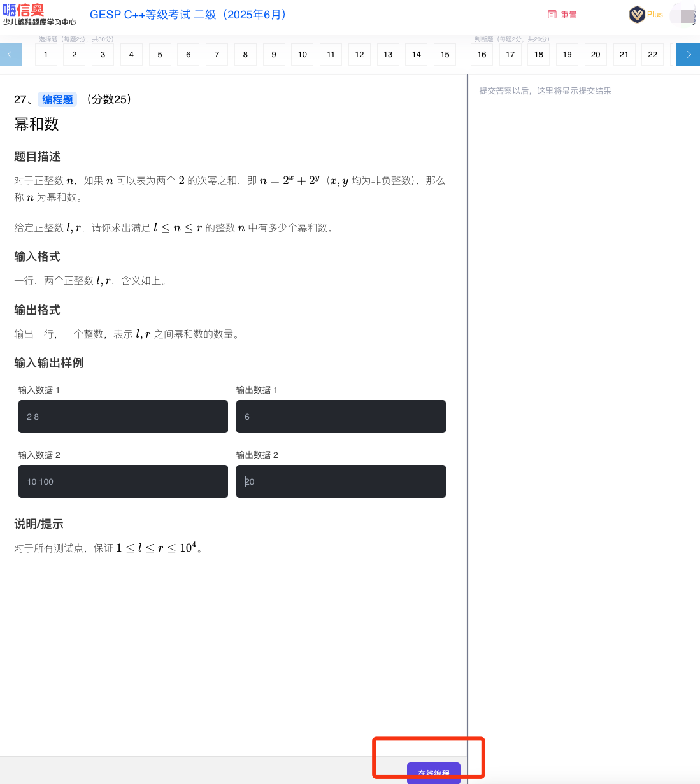The image size is (700, 784).
Task: Jump to question 6
Action: pyautogui.click(x=189, y=55)
